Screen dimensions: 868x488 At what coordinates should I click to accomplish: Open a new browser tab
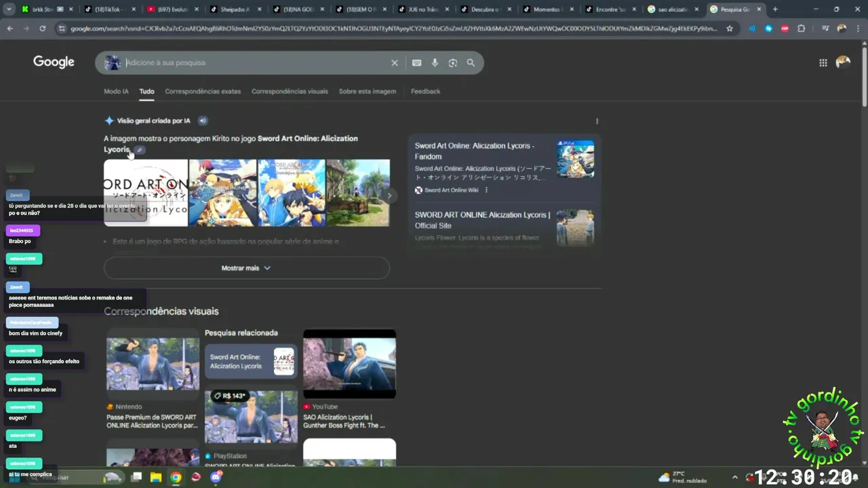[775, 9]
